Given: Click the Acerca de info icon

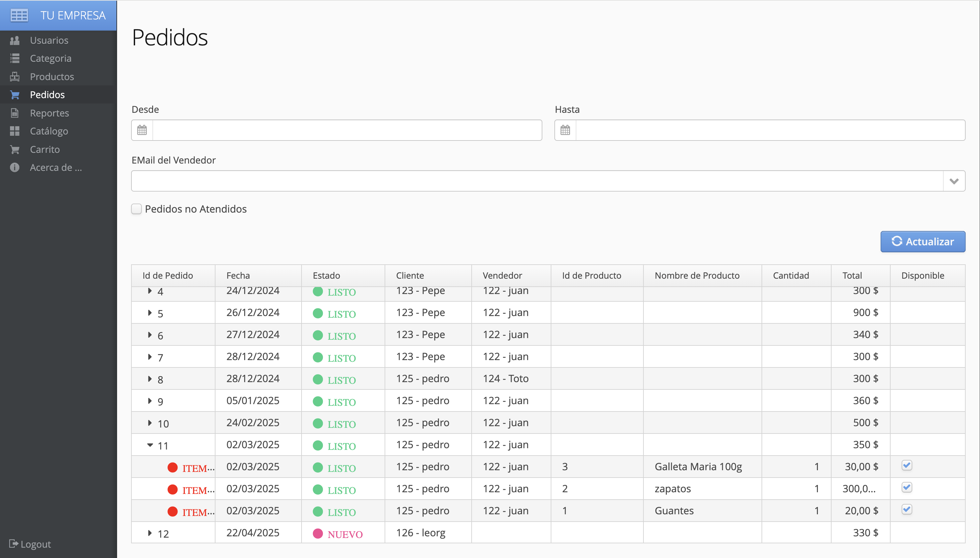Looking at the screenshot, I should tap(15, 168).
